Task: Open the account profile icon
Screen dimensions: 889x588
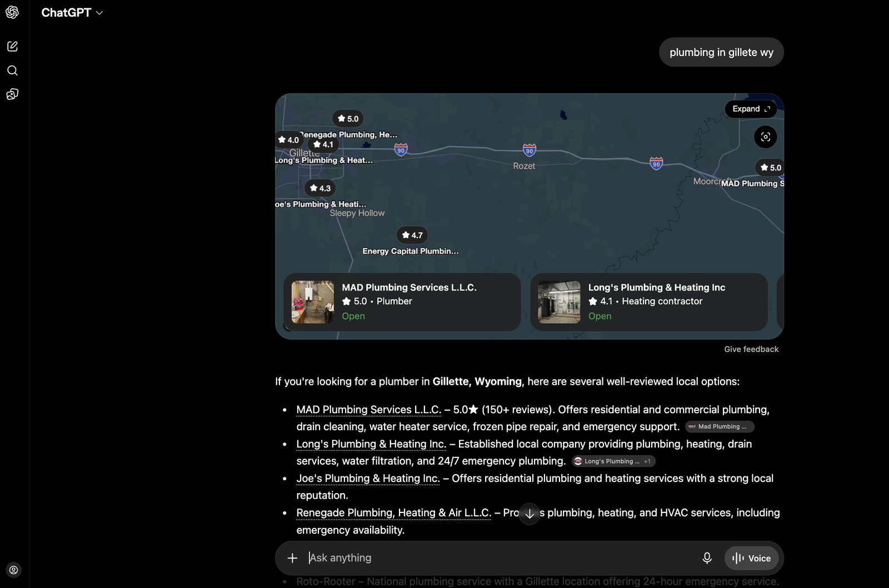Action: [13, 570]
